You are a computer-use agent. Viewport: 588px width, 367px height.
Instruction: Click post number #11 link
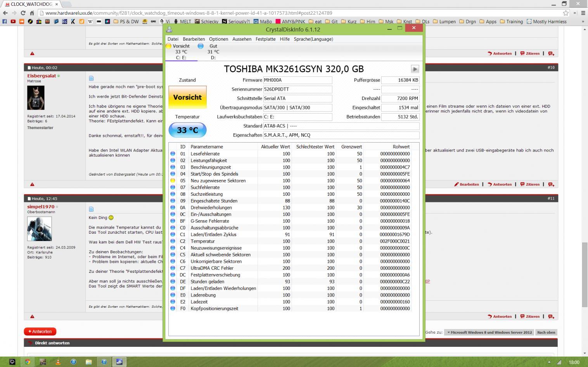click(x=551, y=198)
